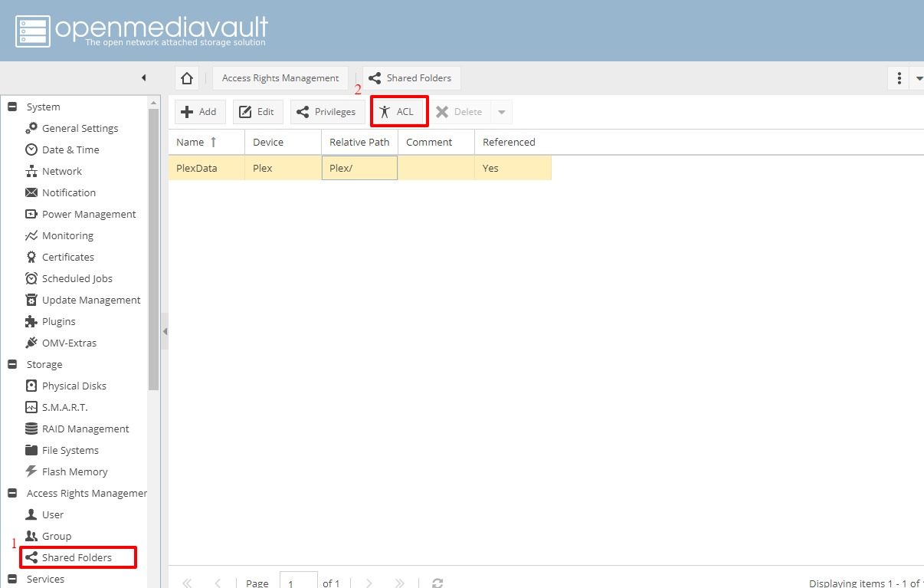The image size is (924, 588).
Task: Collapse the left navigation panel arrow
Action: point(143,78)
